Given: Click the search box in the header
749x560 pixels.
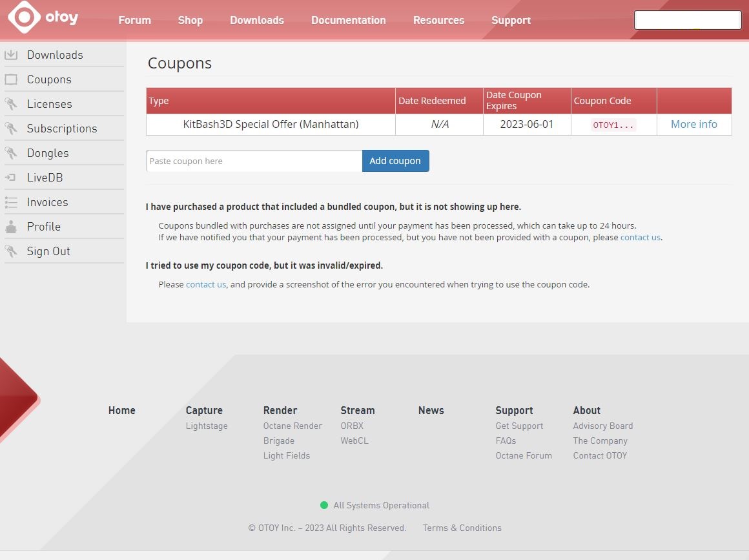Looking at the screenshot, I should click(x=688, y=20).
